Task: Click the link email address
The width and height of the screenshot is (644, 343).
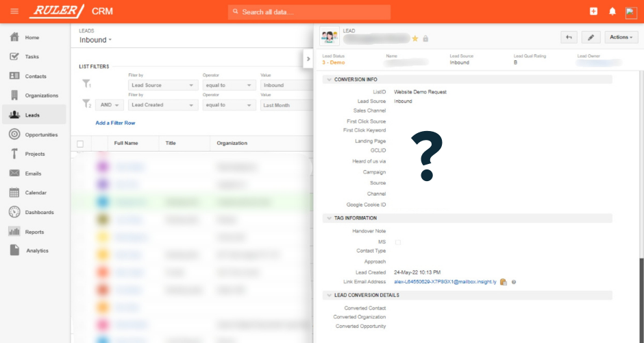Action: (445, 282)
